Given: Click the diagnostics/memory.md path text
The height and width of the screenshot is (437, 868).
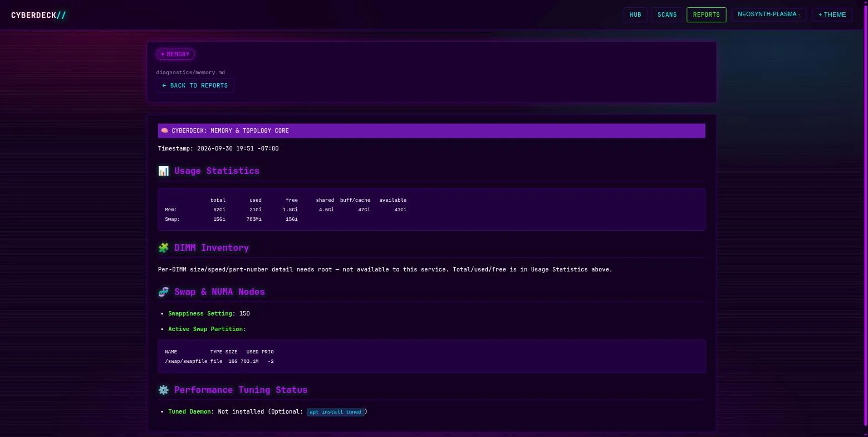Looking at the screenshot, I should click(190, 72).
